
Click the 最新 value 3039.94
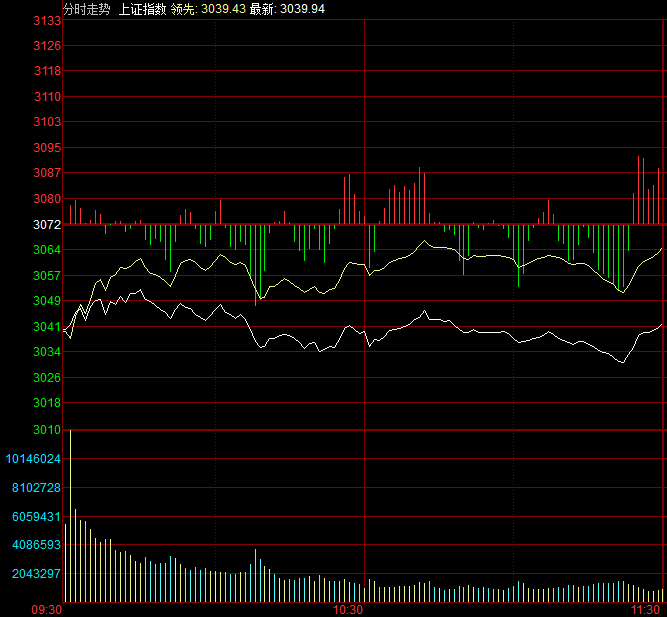(301, 9)
